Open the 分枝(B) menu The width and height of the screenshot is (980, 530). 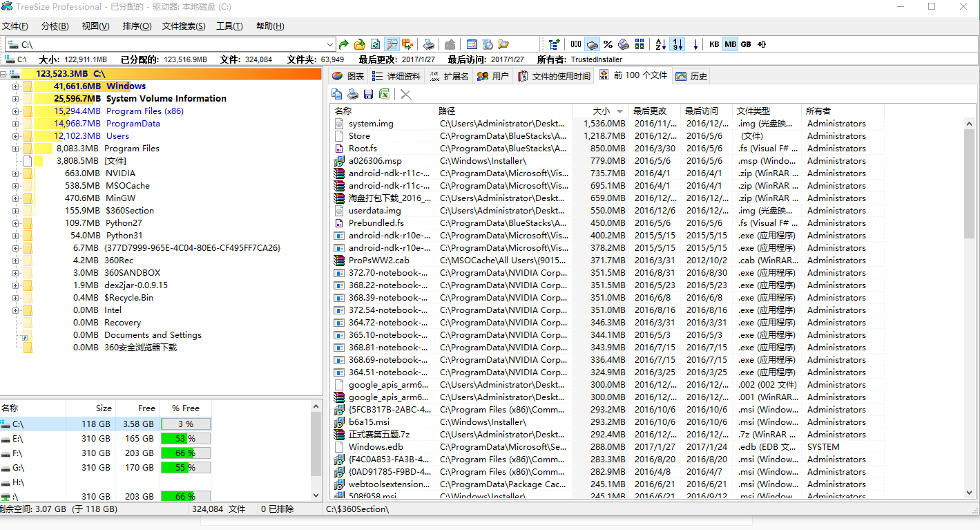(x=55, y=26)
